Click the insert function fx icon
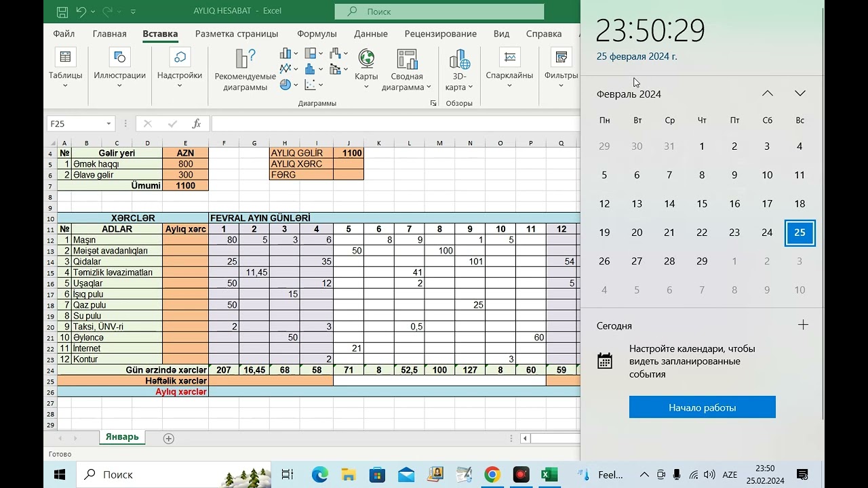Viewport: 868px width, 488px height. click(197, 124)
